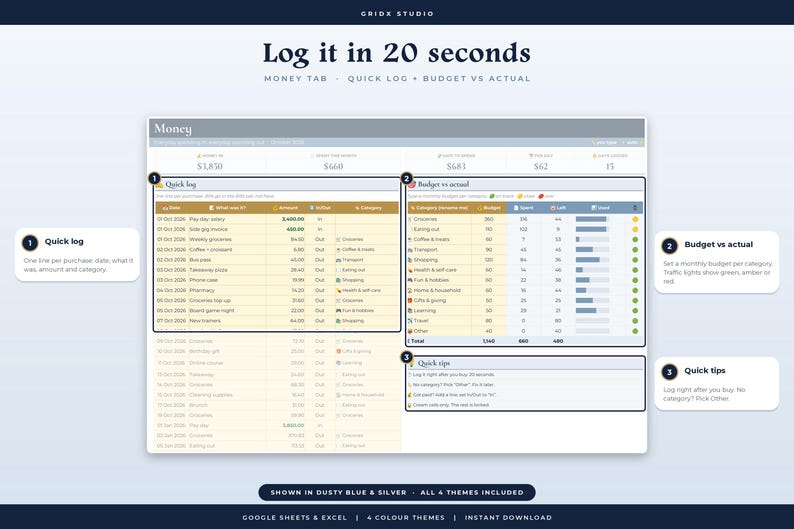Click the $660 Spent This Month value
Image resolution: width=794 pixels, height=529 pixels.
pyautogui.click(x=333, y=166)
